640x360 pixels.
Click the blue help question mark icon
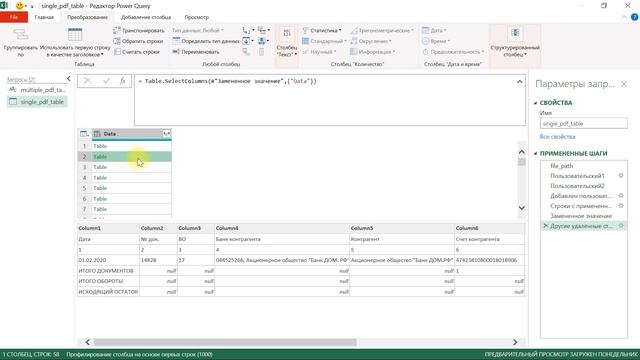634,17
